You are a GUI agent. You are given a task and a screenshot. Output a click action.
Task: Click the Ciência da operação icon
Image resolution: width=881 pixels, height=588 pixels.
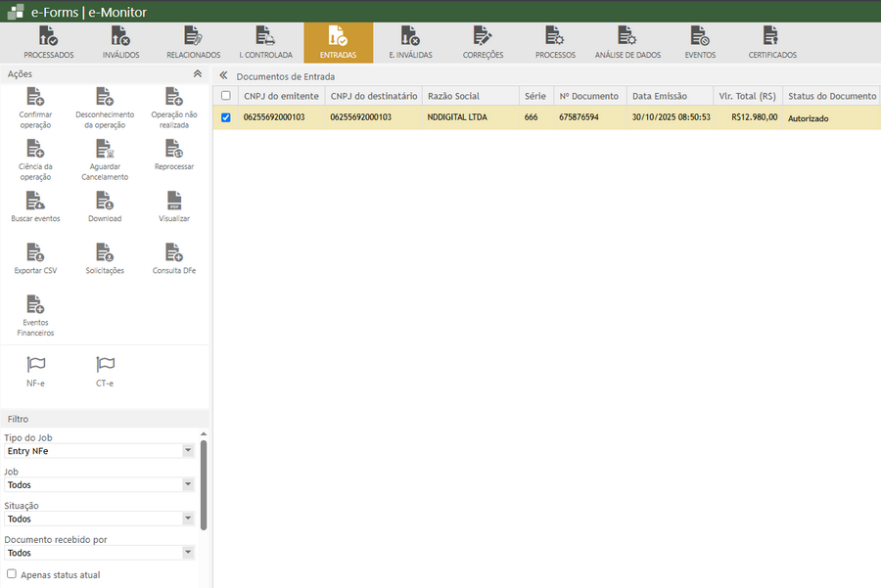click(35, 149)
